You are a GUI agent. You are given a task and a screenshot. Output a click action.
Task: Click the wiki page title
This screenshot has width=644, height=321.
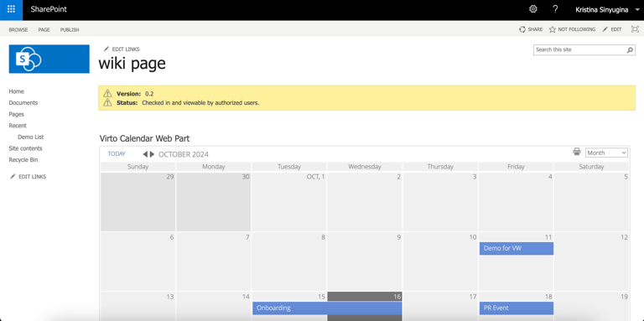(132, 64)
